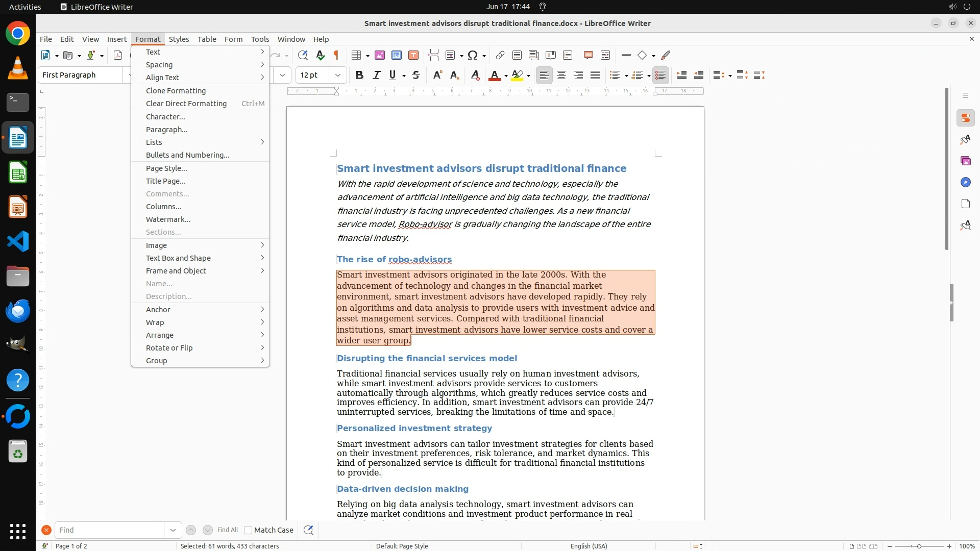
Task: Open the sidebar Navigator compass icon
Action: coord(965,182)
